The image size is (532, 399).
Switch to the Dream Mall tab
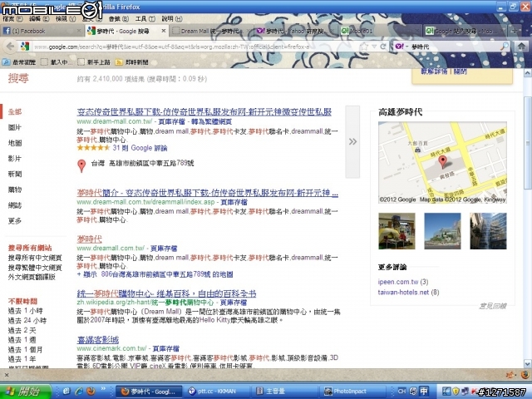pyautogui.click(x=210, y=31)
